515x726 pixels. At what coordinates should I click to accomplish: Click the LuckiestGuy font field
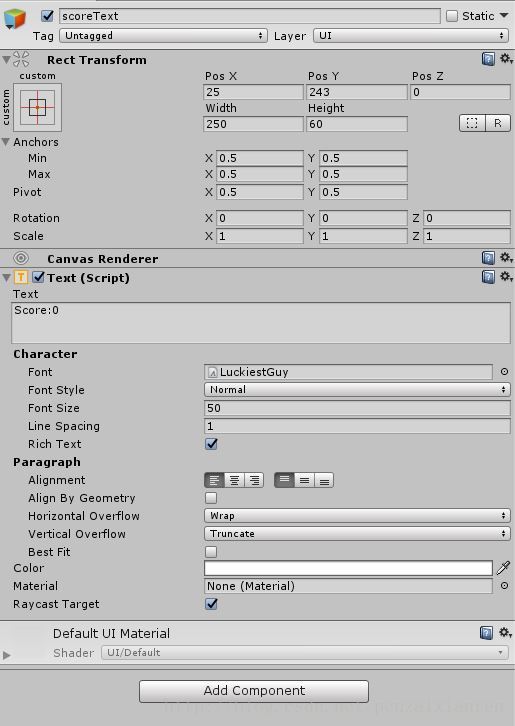tap(348, 372)
